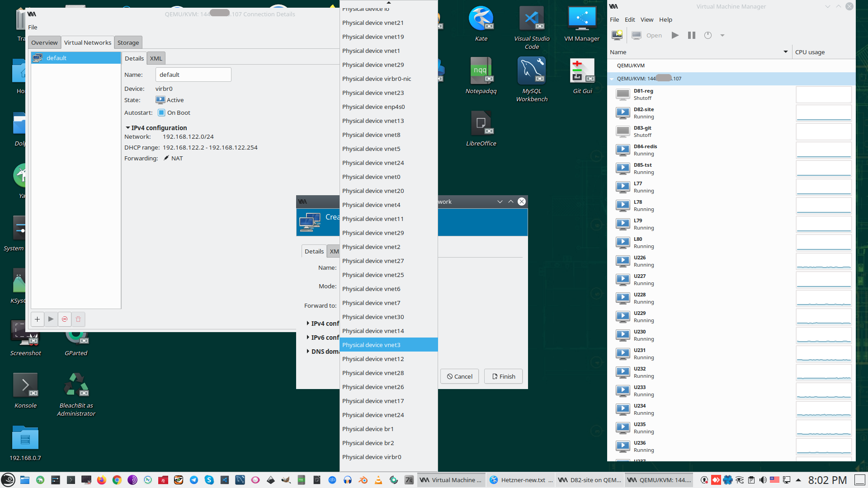Open shutdown options dropdown arrow
This screenshot has width=868, height=488.
point(722,35)
